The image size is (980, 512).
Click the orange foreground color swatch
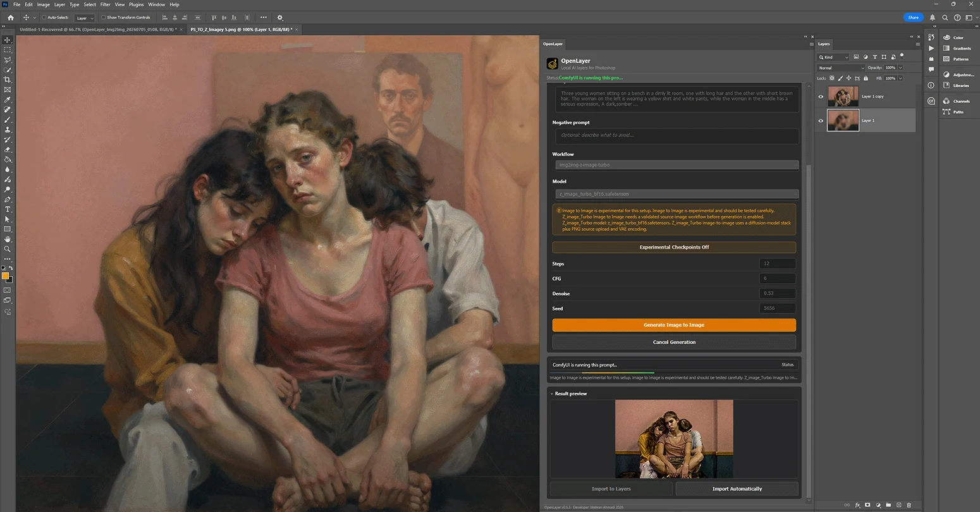pos(5,276)
